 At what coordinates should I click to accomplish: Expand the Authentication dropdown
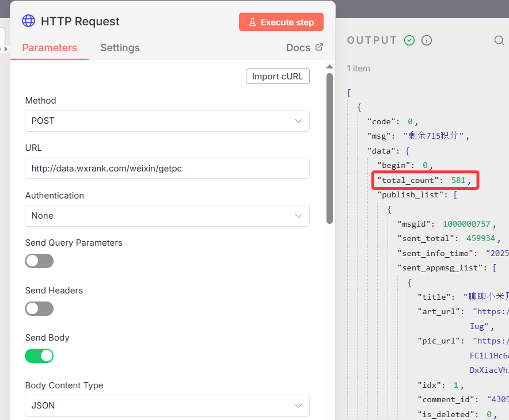167,216
